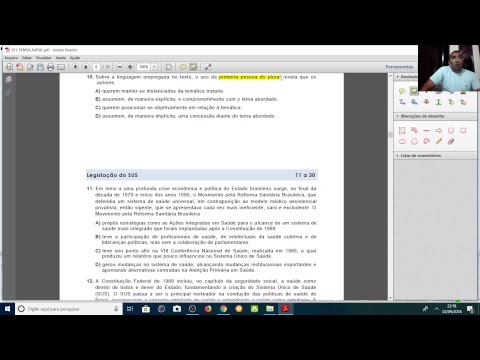Open the zoom percentage dropdown arrow
Screen dimensions: 480x360
[x=154, y=67]
